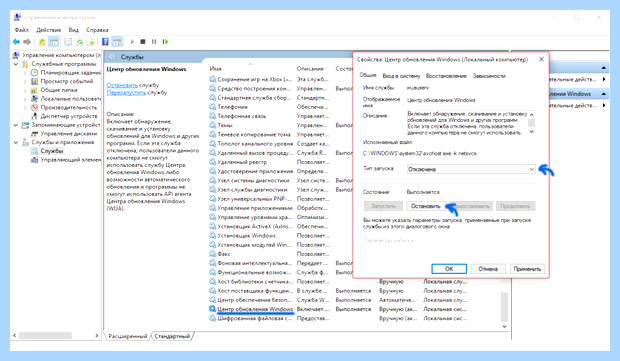620x361 pixels.
Task: Open the Справка menu
Action: [97, 30]
